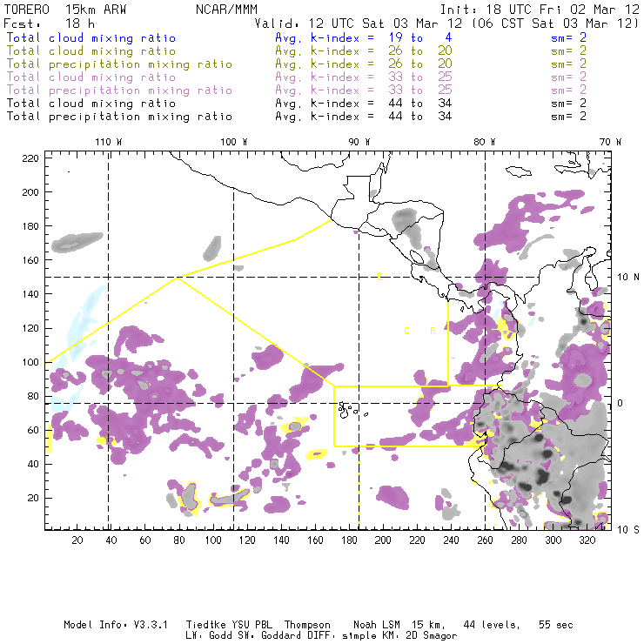Click the "Init: 18 UTC Fri 02 Mar 12" text
The height and width of the screenshot is (644, 644).
[540, 10]
